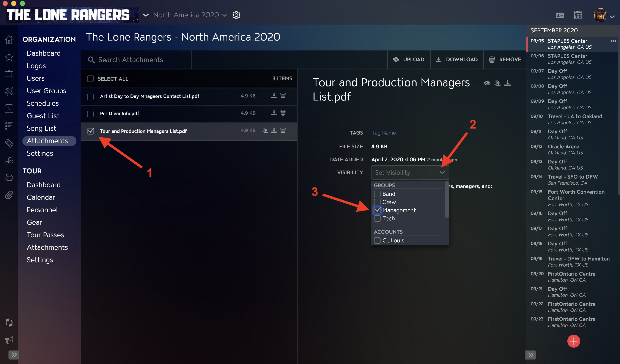Click the airplane travel icon
Screen dimensions: 620x364
[x=9, y=91]
